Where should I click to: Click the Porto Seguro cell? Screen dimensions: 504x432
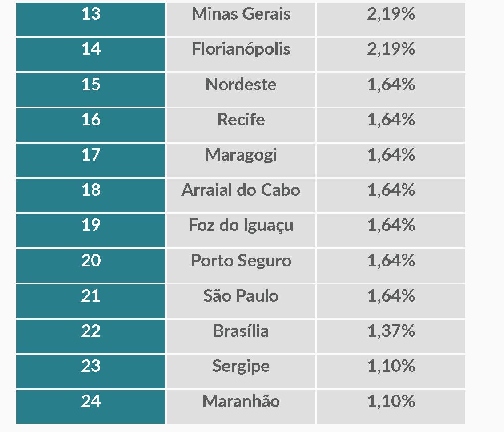pos(241,266)
